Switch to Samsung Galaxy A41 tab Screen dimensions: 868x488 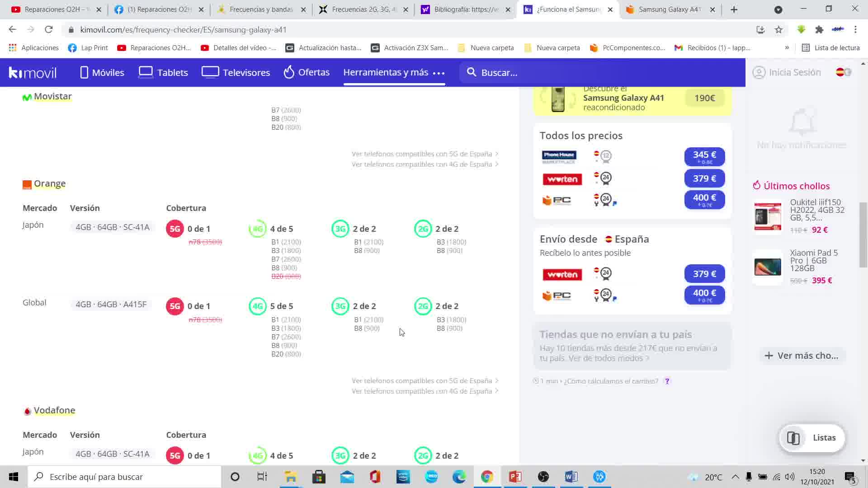pyautogui.click(x=669, y=9)
